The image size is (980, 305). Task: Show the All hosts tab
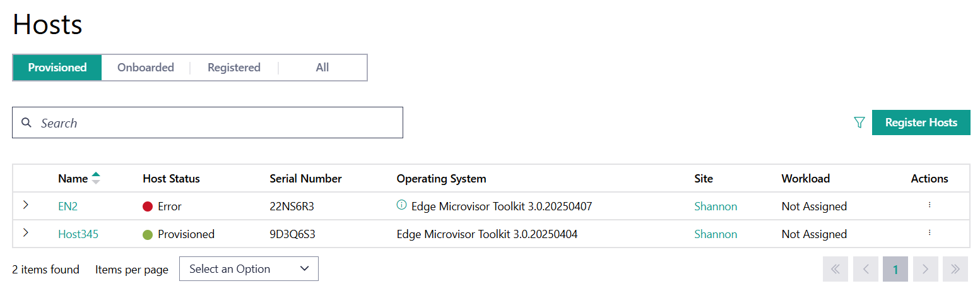coord(322,68)
